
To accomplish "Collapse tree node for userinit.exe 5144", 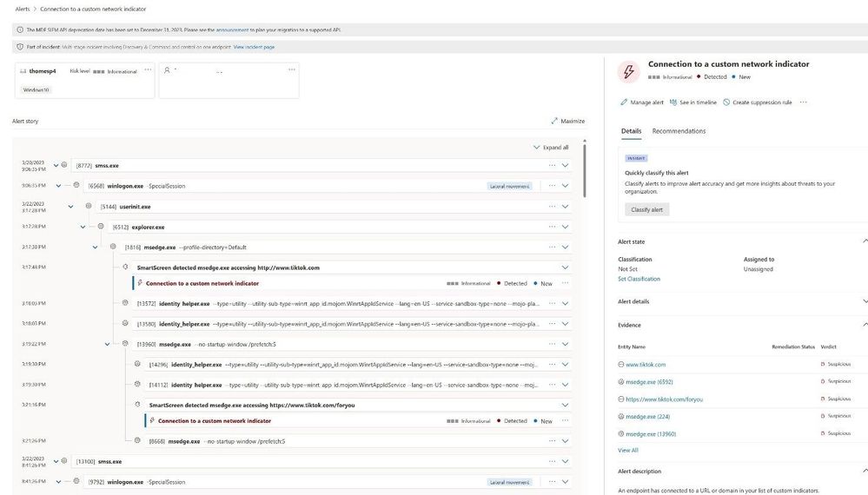I will point(71,207).
